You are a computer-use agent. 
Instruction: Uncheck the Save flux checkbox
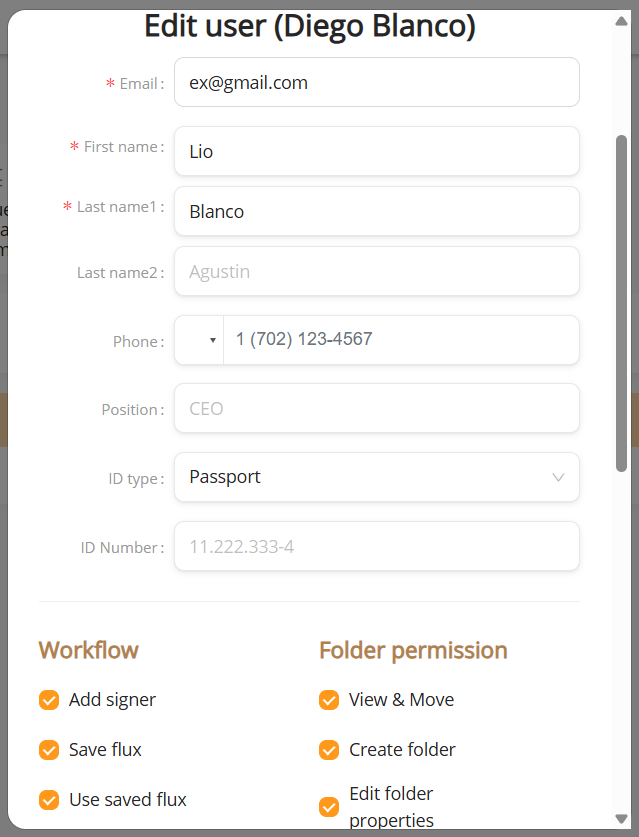[x=49, y=750]
